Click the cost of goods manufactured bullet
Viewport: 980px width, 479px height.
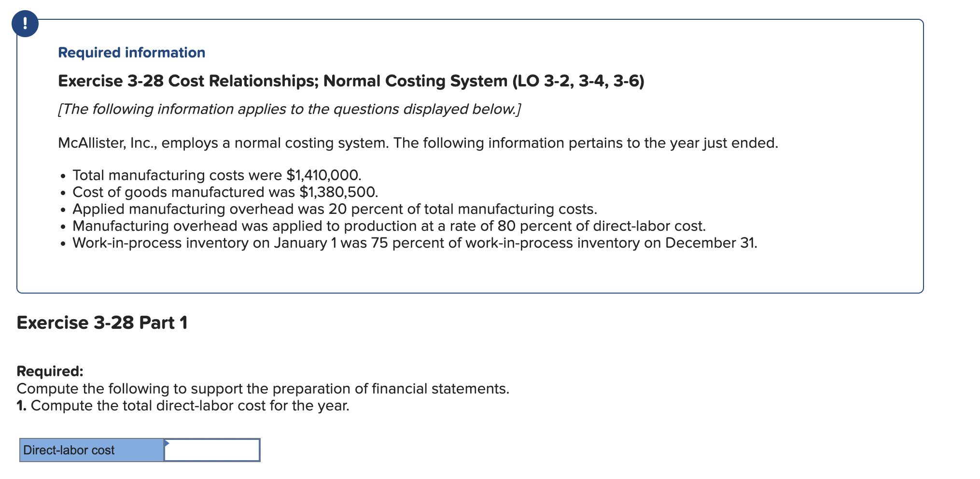point(224,192)
